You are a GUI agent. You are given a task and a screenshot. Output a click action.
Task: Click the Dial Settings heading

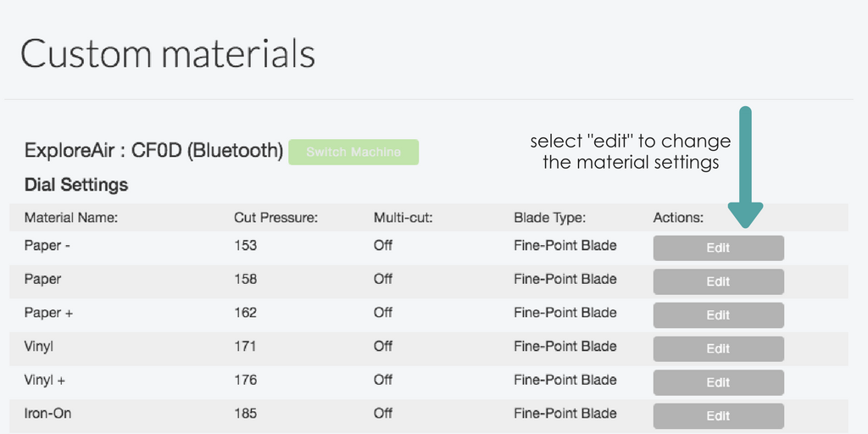click(76, 184)
